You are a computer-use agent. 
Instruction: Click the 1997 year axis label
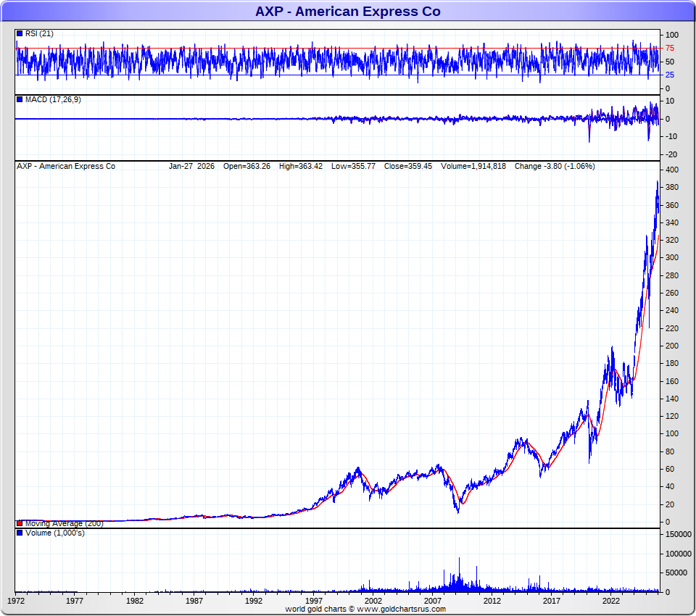(313, 601)
